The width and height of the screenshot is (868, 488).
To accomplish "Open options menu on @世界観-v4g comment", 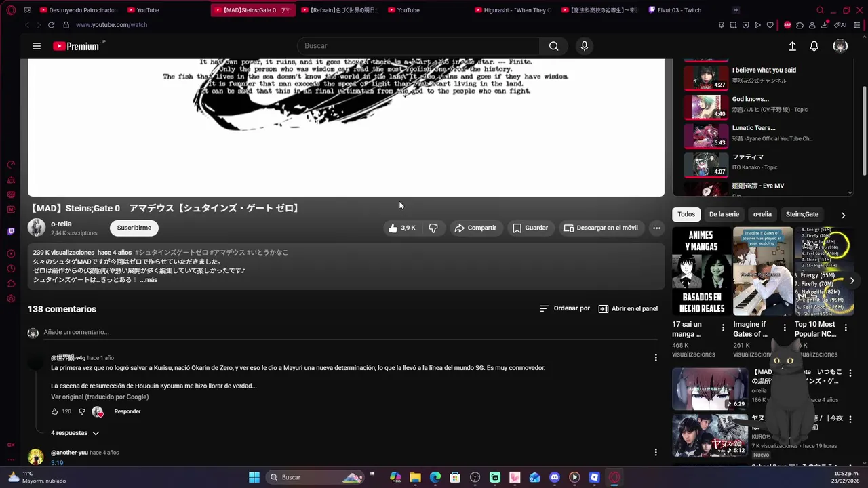I will (655, 357).
